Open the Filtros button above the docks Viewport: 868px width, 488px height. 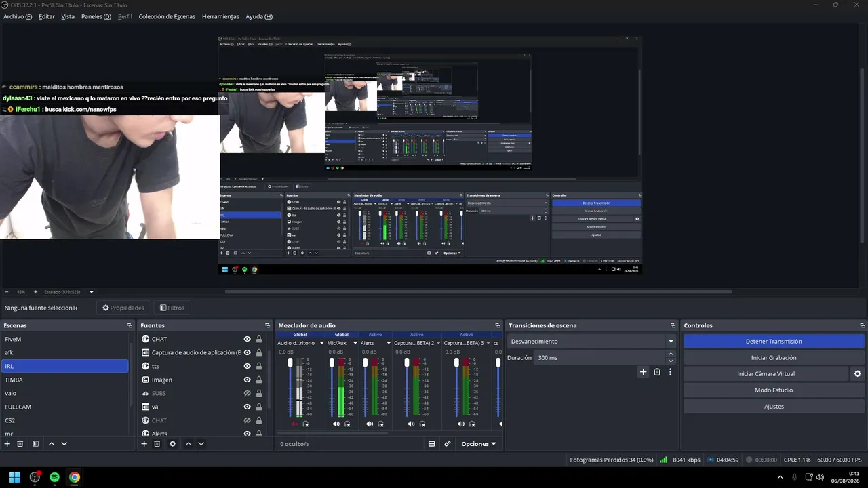172,308
